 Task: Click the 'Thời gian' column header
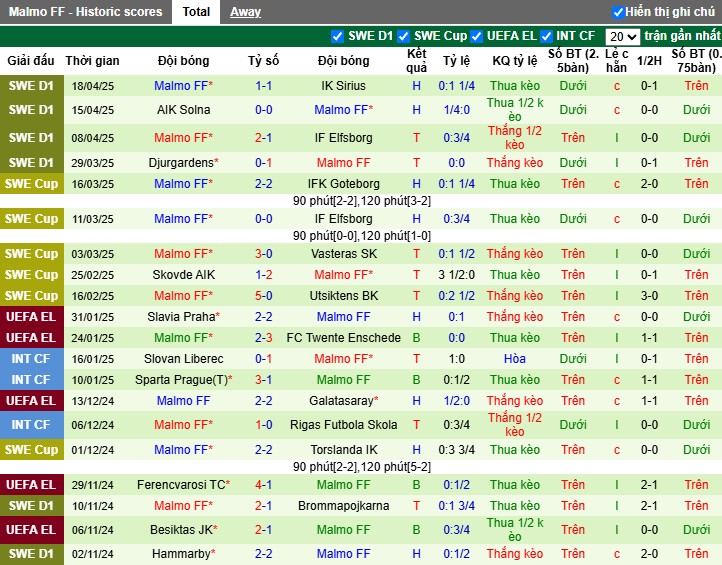click(x=92, y=60)
